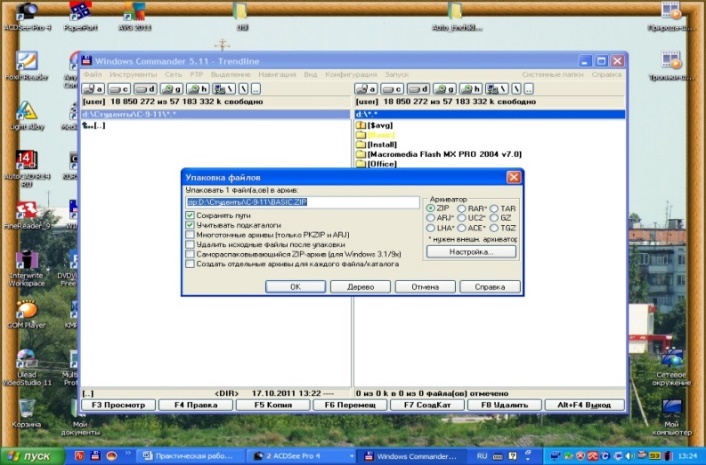Open the пуск Start button
706x465 pixels.
32,456
